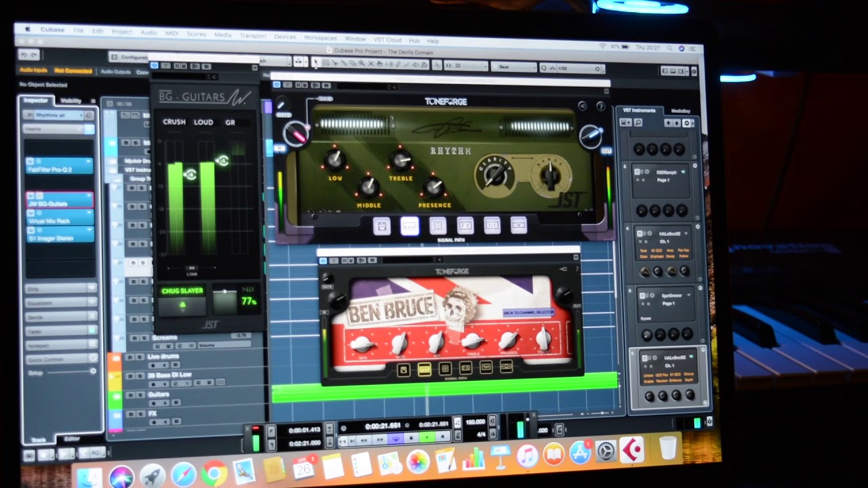Image resolution: width=868 pixels, height=488 pixels.
Task: Open Google Chrome from the Dock
Action: click(x=214, y=473)
